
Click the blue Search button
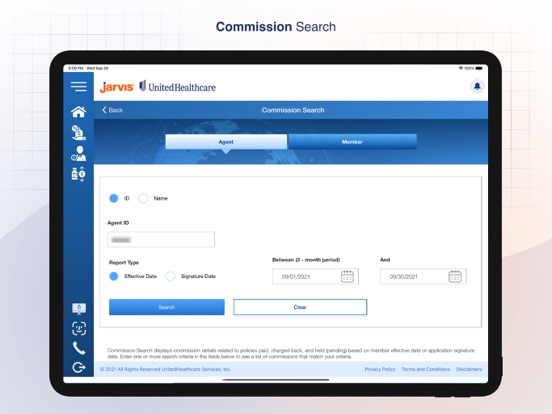point(167,307)
